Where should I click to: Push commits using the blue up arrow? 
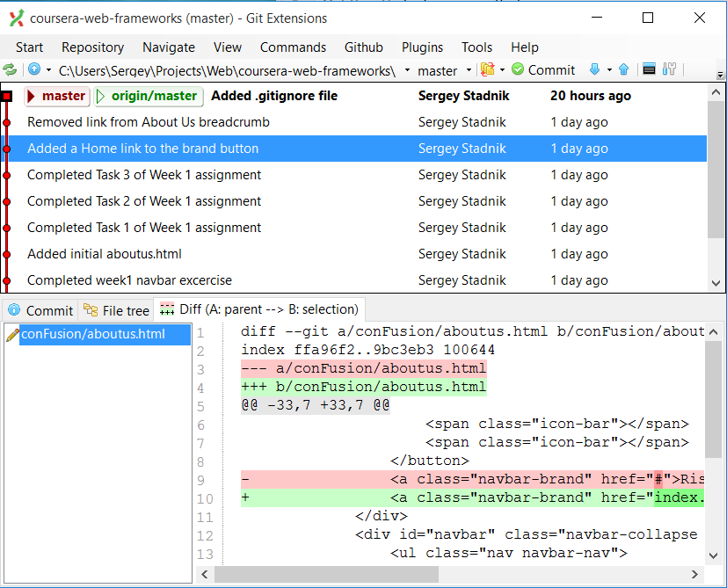tap(623, 69)
